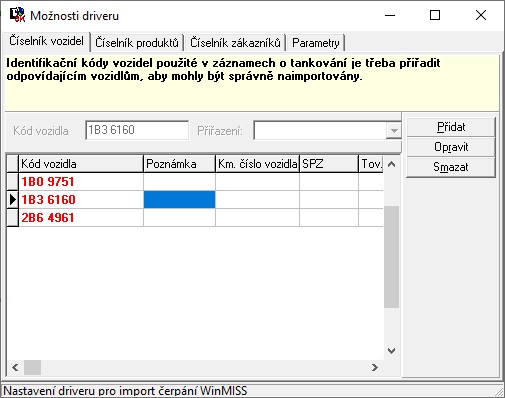Click SPZ cell of row 2B6 4961
This screenshot has height=398, width=505.
pyautogui.click(x=329, y=218)
